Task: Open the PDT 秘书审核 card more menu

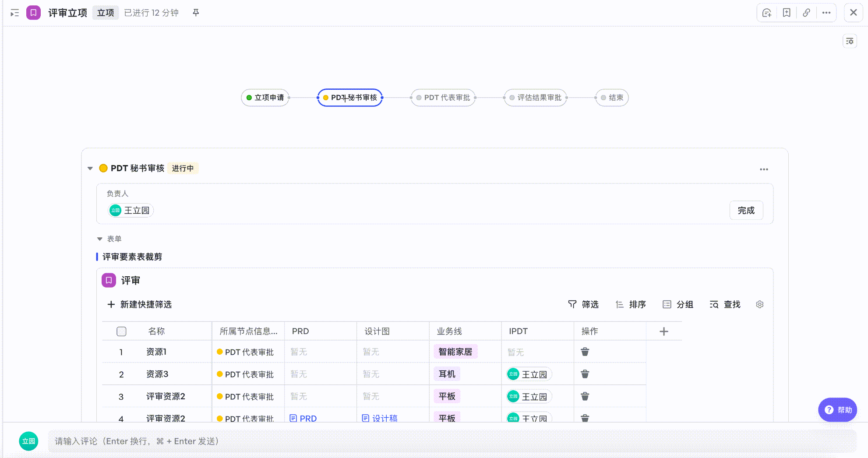Action: 764,169
